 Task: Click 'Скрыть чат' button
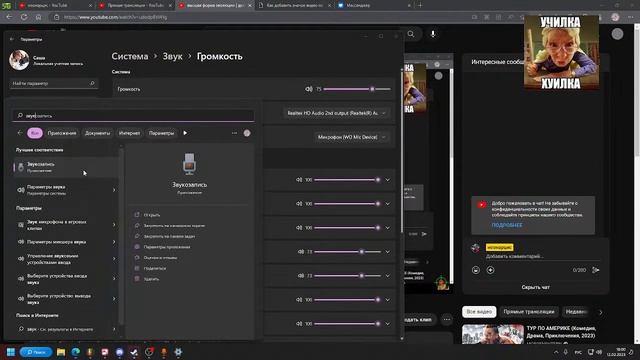[x=536, y=287]
